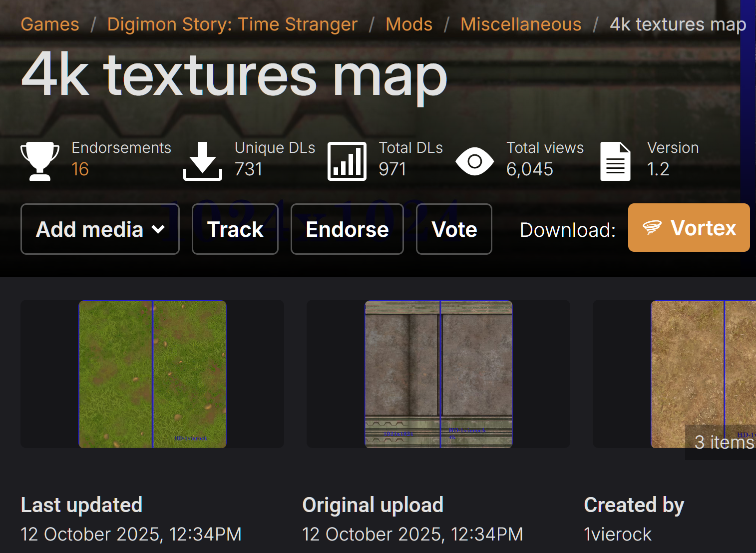Click the Last updated date text
756x553 pixels.
(x=131, y=535)
